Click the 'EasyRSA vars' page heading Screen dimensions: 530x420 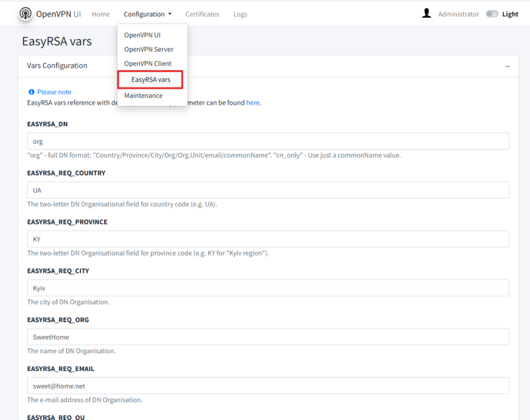coord(57,41)
